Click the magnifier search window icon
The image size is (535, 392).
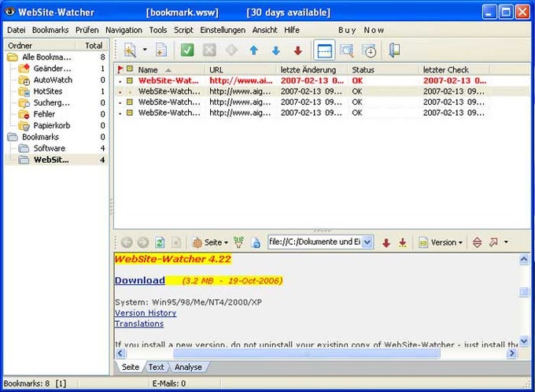click(x=347, y=50)
